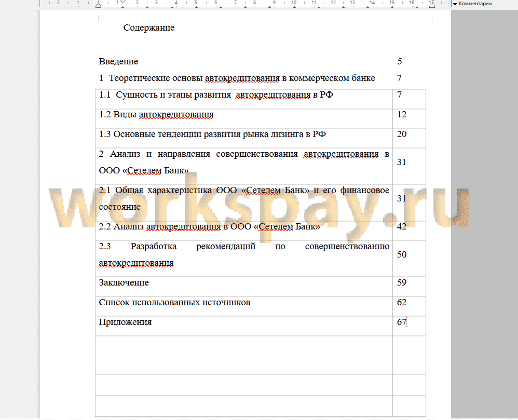Select the left indent marker on ruler
518x420 pixels.
pyautogui.click(x=98, y=5)
